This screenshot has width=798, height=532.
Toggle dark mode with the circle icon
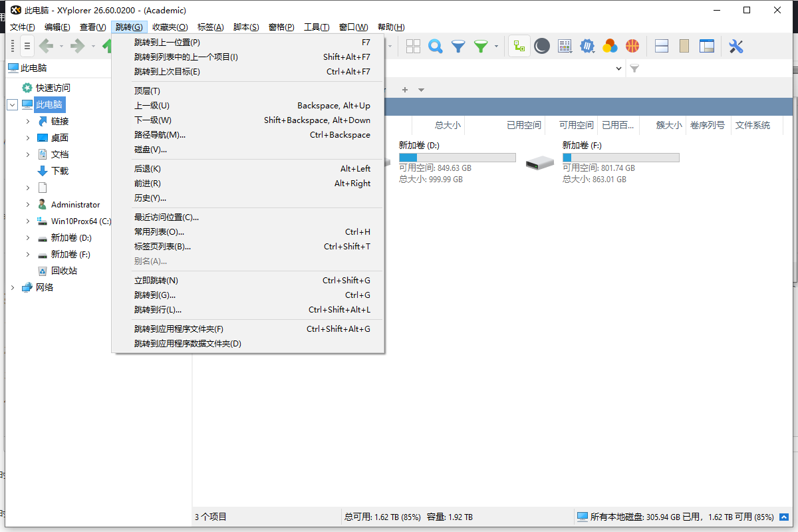coord(541,46)
